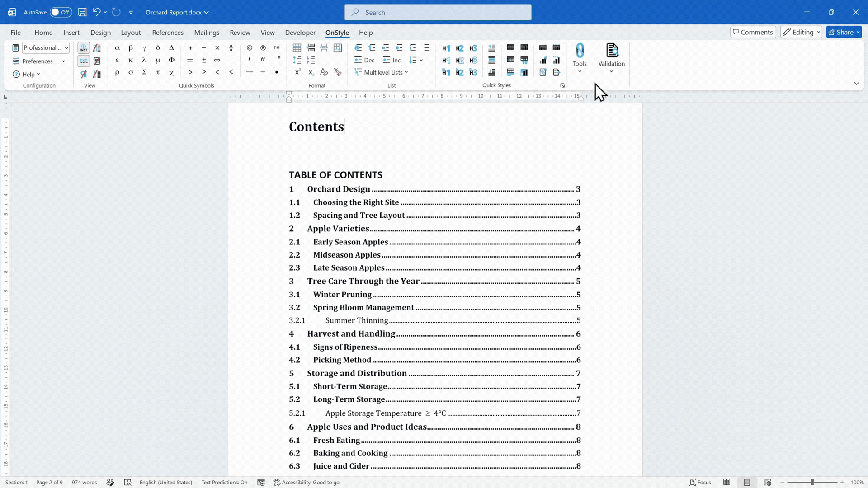Apply subscript formatting
Screen dimensions: 868x488
pyautogui.click(x=311, y=72)
